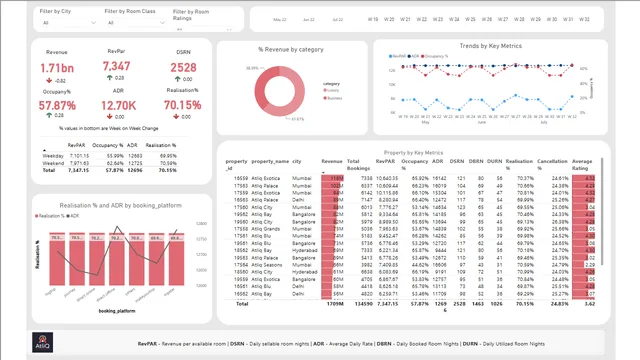Screen dimensions: 640x360
Task: Click the Revenue down-arrow change indicator
Action: pyautogui.click(x=49, y=80)
